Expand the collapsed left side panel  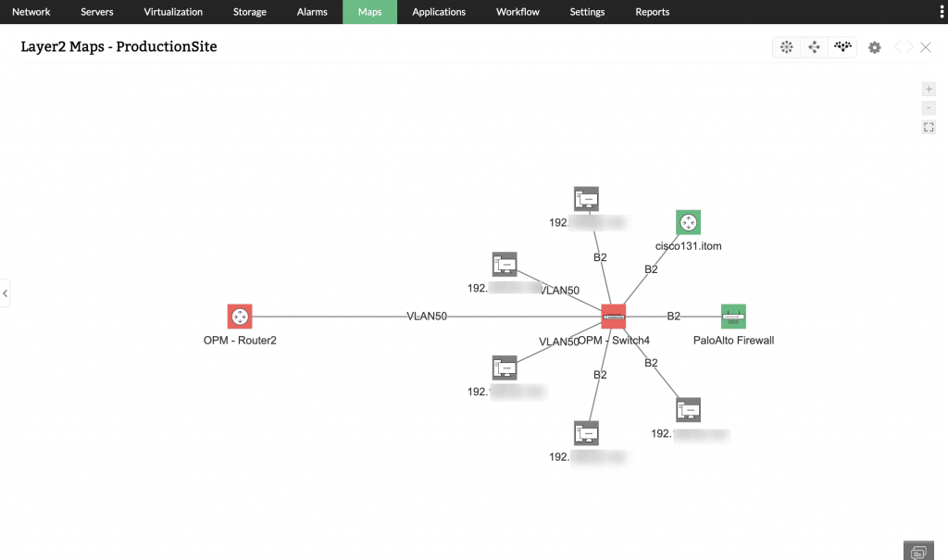[x=5, y=293]
